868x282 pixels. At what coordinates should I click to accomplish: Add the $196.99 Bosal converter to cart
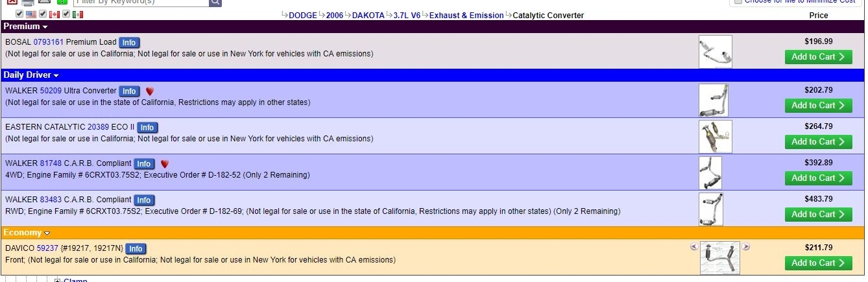818,57
